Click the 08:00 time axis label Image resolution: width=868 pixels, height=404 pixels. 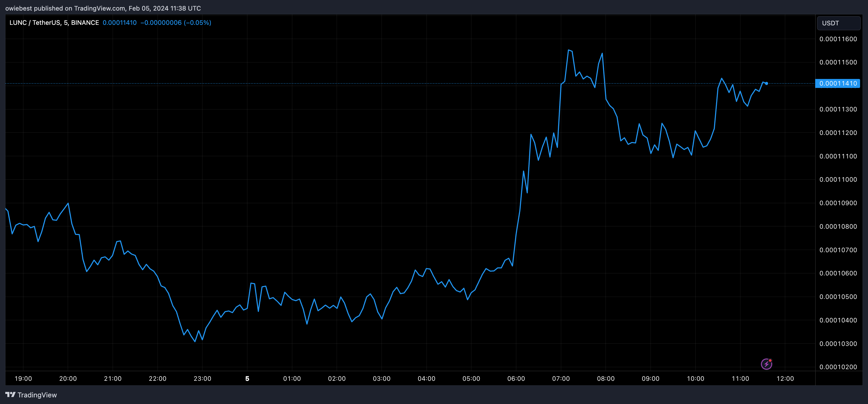coord(606,378)
